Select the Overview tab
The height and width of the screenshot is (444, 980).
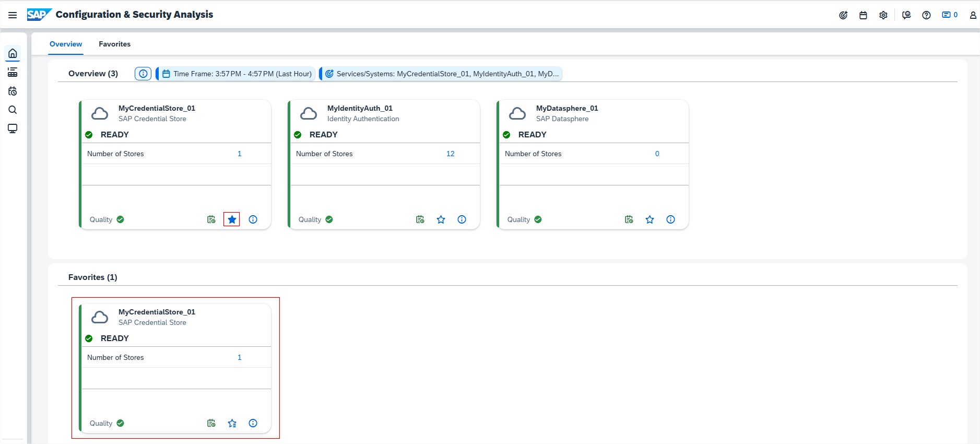[66, 44]
